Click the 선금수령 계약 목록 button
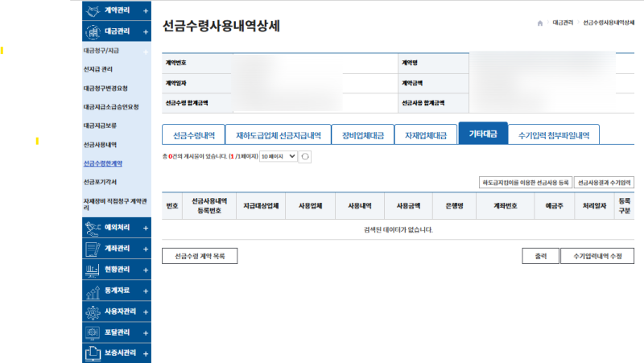This screenshot has width=644, height=363. click(200, 256)
